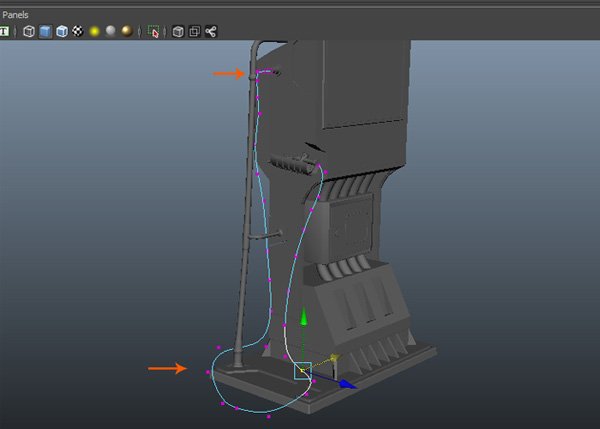Screen dimensions: 600x429
Task: Toggle X-ray cube icon
Action: (178, 31)
